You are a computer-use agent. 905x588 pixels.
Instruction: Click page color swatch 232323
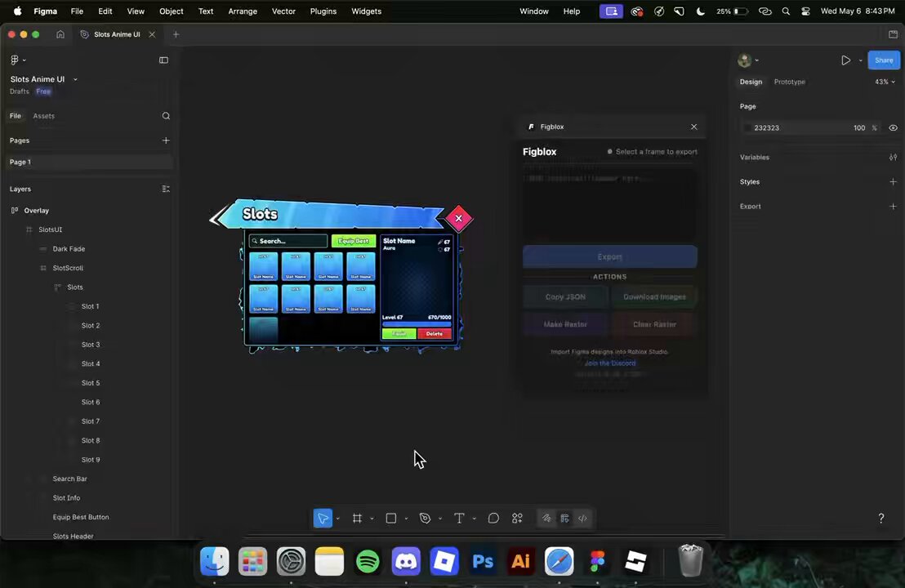click(747, 128)
